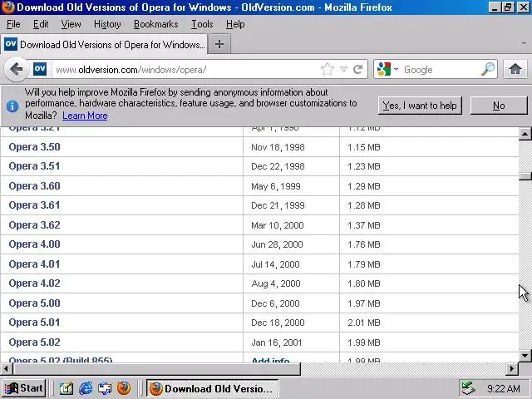The width and height of the screenshot is (532, 399).
Task: Open the Opera 3.62 link
Action: pos(34,225)
